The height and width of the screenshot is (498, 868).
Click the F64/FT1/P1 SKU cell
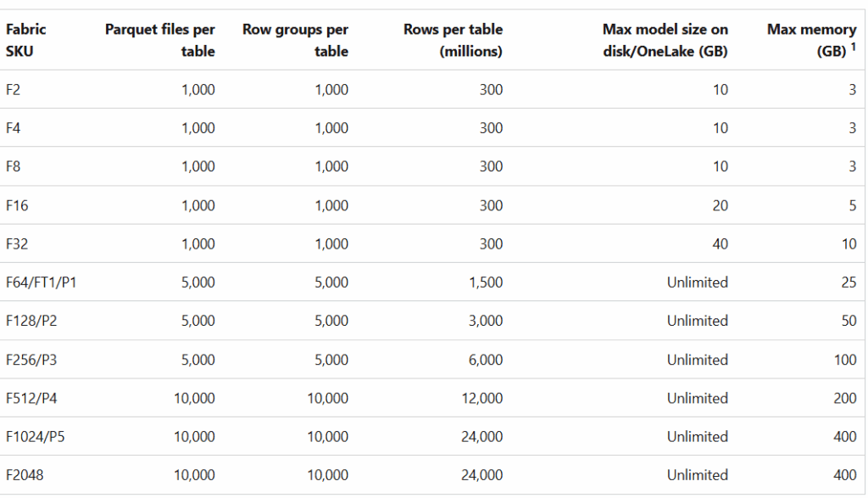point(41,283)
